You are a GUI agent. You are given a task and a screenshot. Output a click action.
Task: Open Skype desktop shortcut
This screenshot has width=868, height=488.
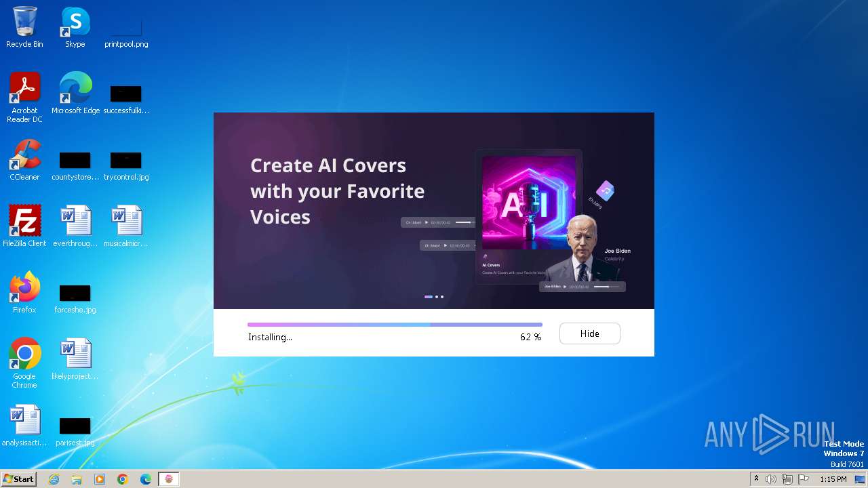pos(75,28)
